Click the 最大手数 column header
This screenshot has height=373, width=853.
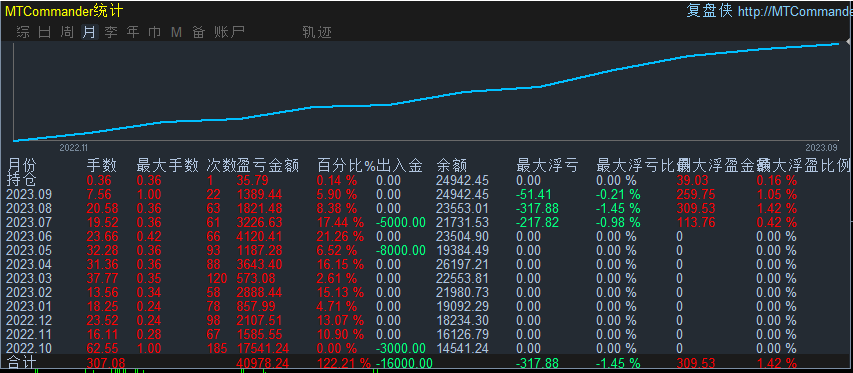pyautogui.click(x=168, y=165)
